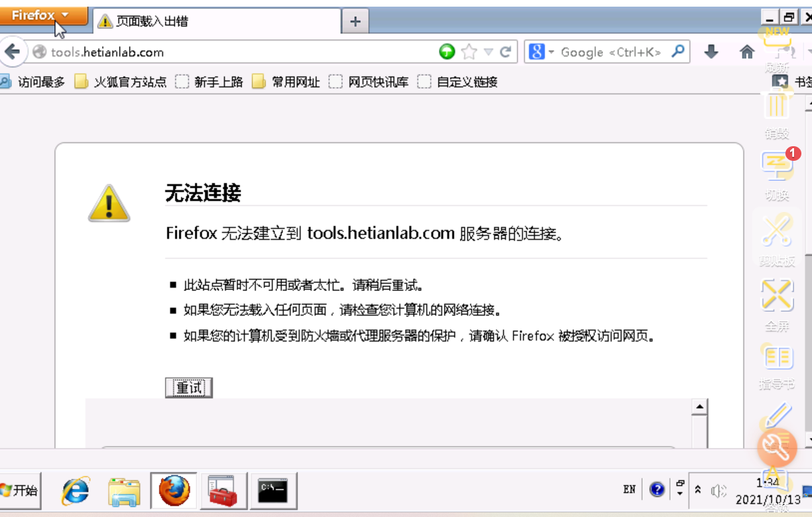Image resolution: width=812 pixels, height=517 pixels.
Task: Click the inner frame scroll up arrow
Action: 699,407
